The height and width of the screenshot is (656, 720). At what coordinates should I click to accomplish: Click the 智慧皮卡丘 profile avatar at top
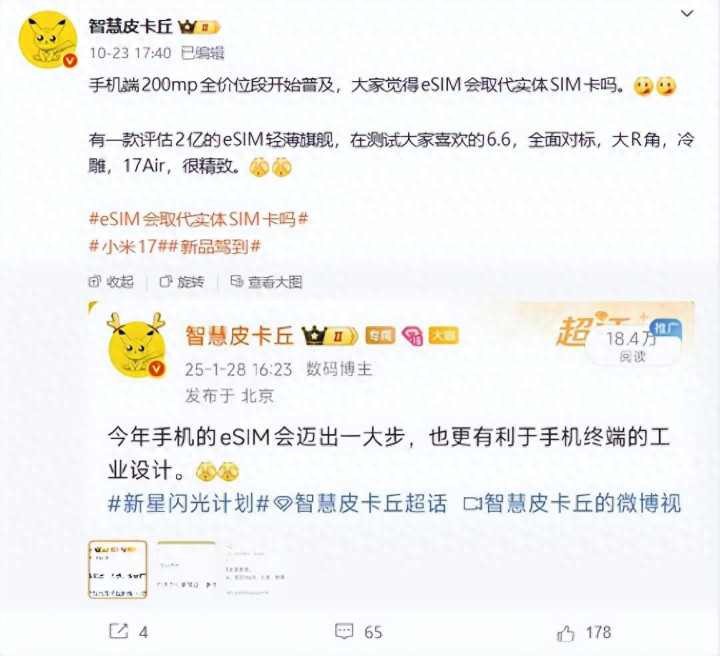point(48,40)
